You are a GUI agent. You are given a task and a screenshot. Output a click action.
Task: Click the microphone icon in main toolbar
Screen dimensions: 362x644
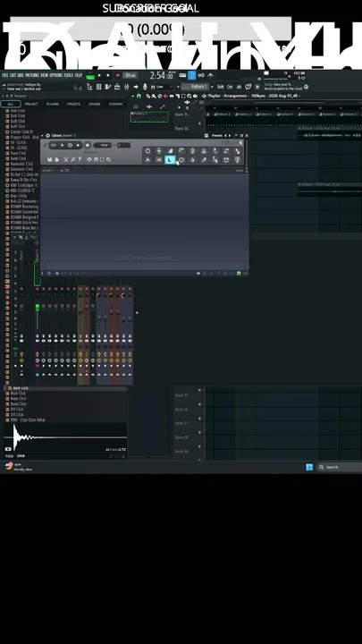coord(145,87)
